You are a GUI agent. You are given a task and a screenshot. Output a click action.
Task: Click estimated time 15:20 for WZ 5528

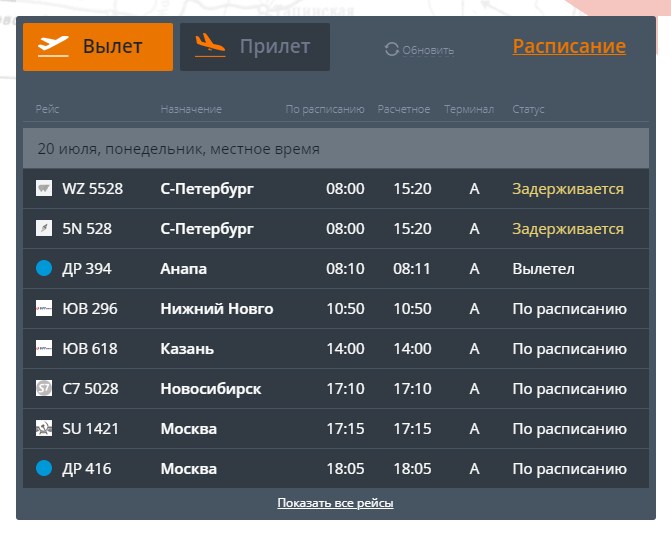[x=413, y=188]
